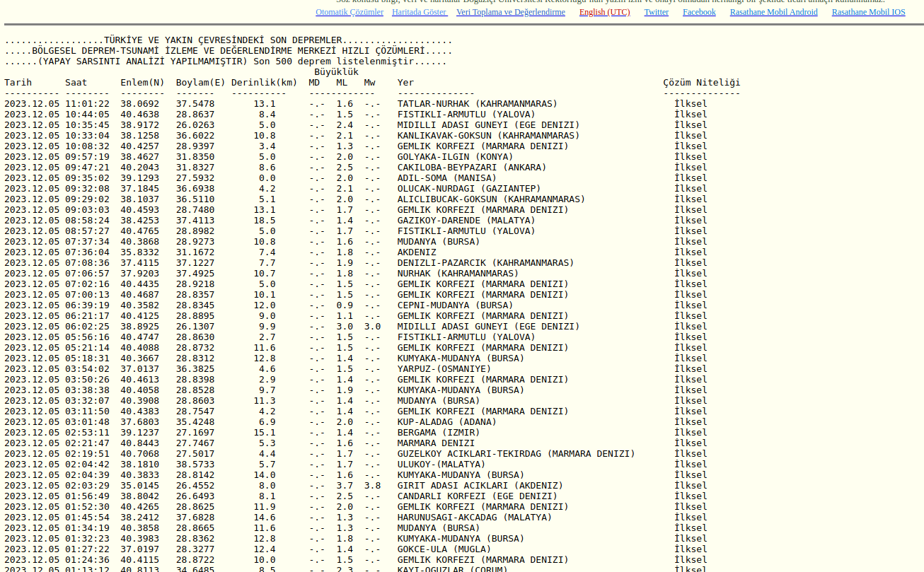Open the Twitter link
924x572 pixels.
[x=656, y=12]
